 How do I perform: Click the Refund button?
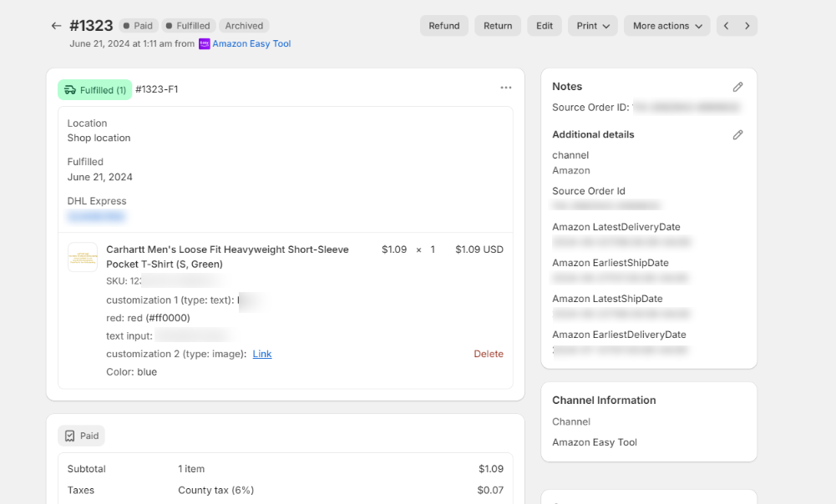(x=443, y=25)
